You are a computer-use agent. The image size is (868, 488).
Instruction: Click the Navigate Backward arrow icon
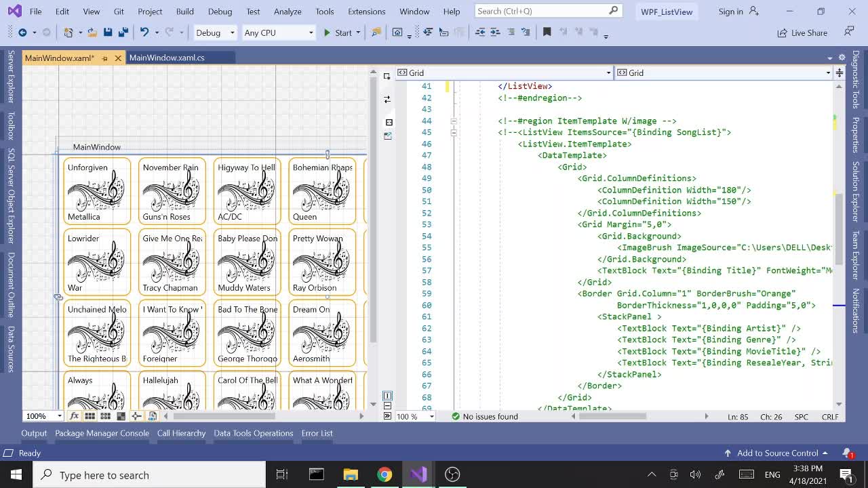click(22, 33)
